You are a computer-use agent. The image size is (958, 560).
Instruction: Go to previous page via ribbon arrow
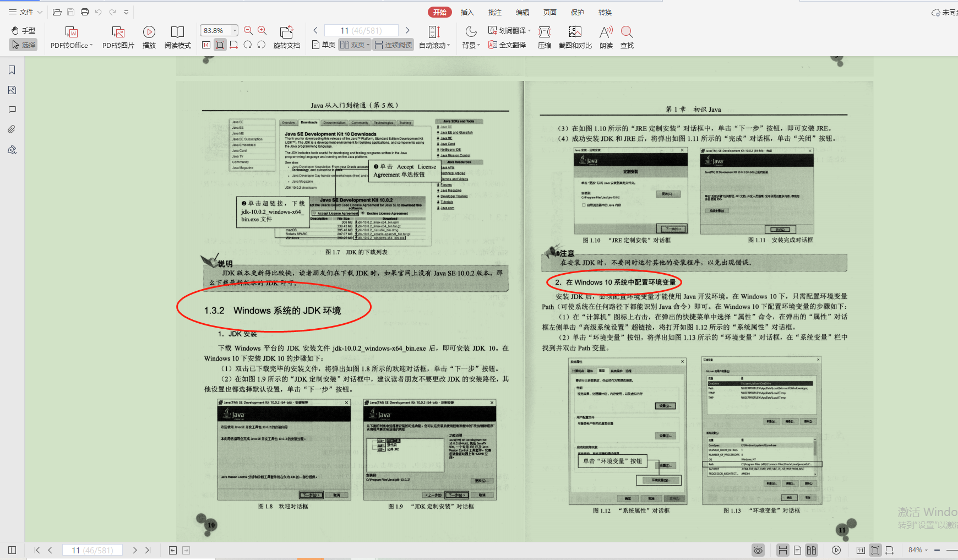[x=315, y=30]
